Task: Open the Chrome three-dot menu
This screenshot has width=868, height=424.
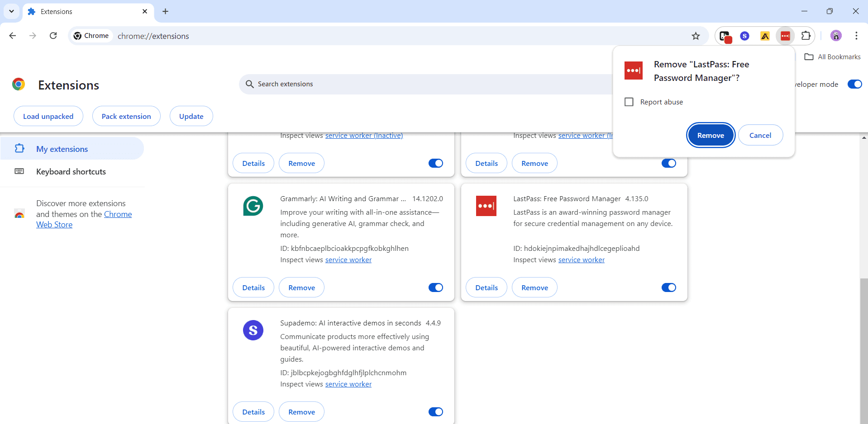Action: [856, 36]
